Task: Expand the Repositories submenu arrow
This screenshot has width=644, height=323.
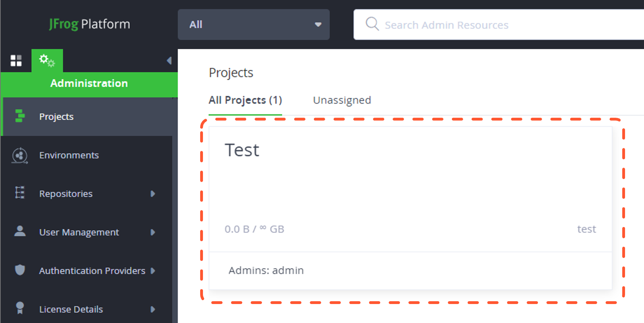Action: coord(152,194)
